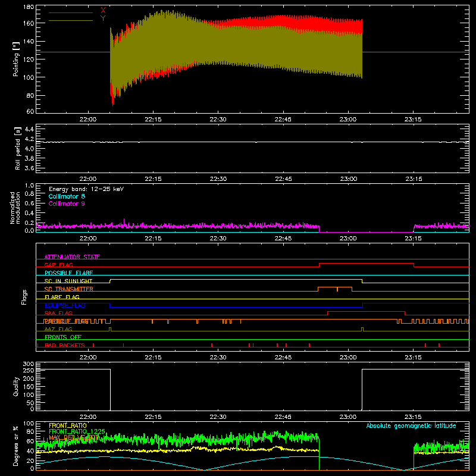Image resolution: width=476 pixels, height=476 pixels.
Task: Select the SC_TRANSMITTER flag label
Action: click(x=69, y=289)
